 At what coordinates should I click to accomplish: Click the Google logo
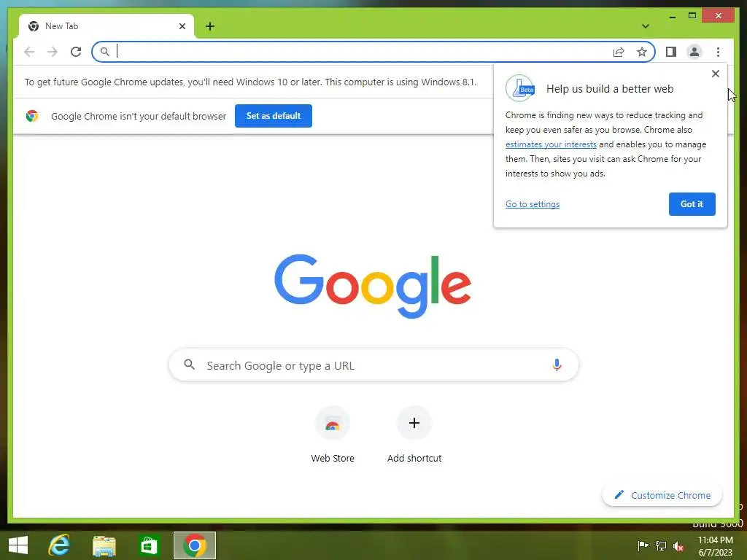(373, 286)
